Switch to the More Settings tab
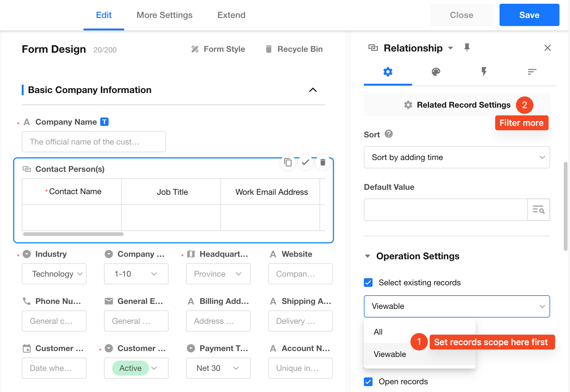Image resolution: width=570 pixels, height=392 pixels. (x=164, y=15)
